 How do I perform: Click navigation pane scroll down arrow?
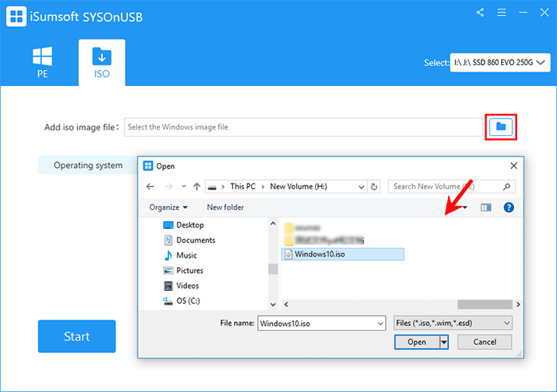273,305
